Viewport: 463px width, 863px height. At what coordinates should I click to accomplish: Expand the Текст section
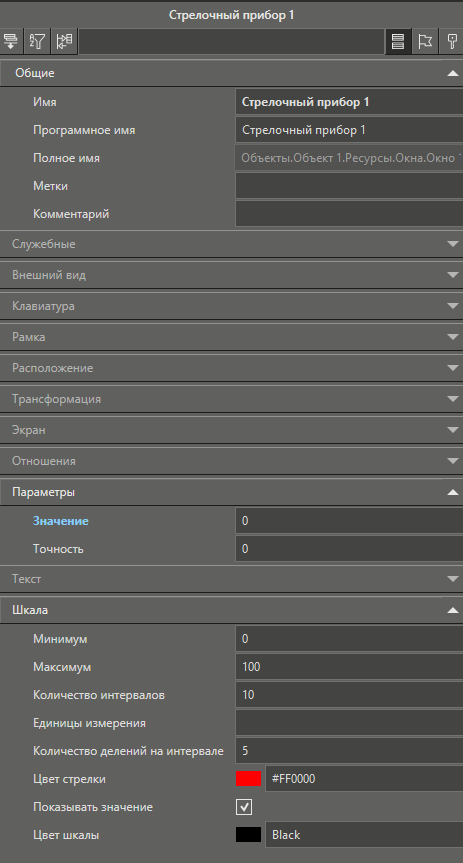coord(453,579)
